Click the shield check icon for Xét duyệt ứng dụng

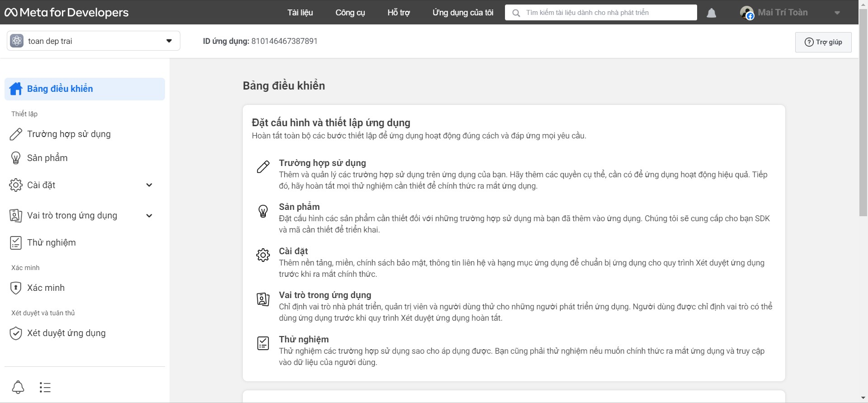coord(16,333)
